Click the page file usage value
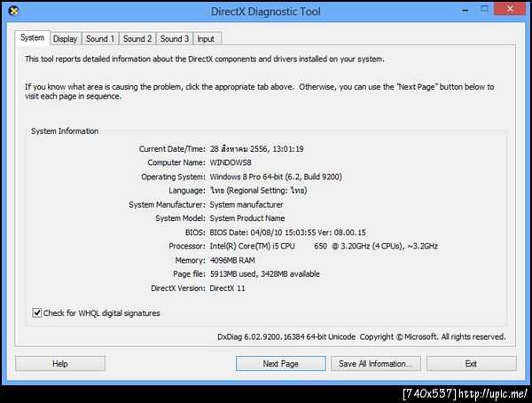This screenshot has height=403, width=532. tap(264, 274)
